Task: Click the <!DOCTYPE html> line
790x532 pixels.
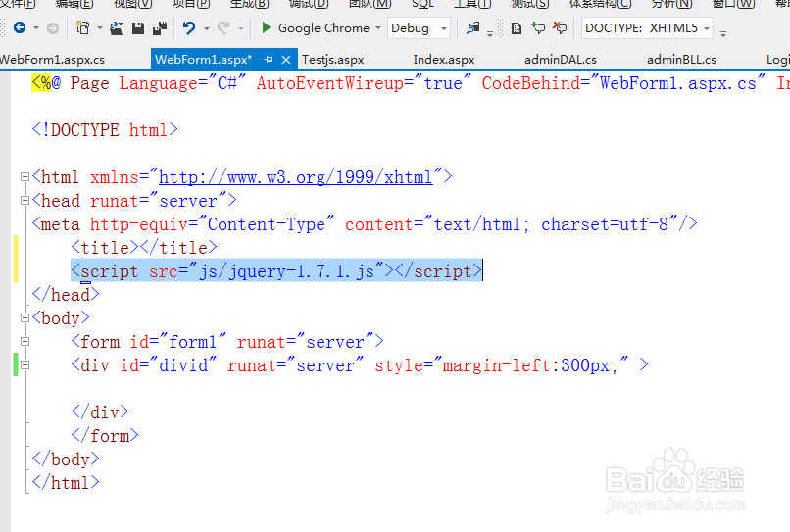Action: [x=105, y=130]
